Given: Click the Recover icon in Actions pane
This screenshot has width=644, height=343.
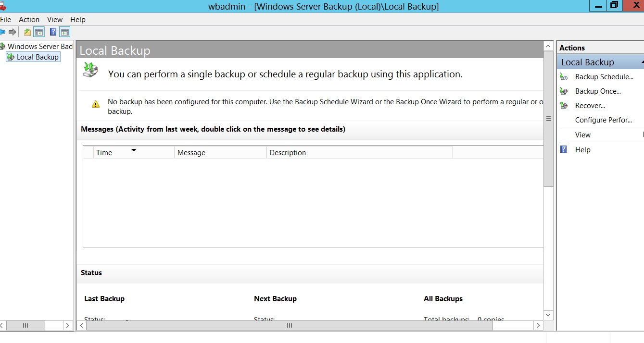Looking at the screenshot, I should (564, 106).
